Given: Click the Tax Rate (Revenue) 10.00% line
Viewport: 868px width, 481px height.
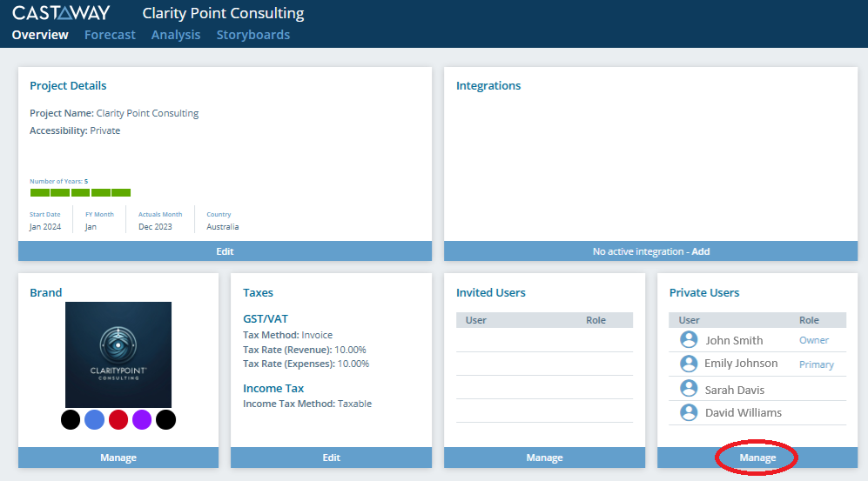Looking at the screenshot, I should 305,350.
